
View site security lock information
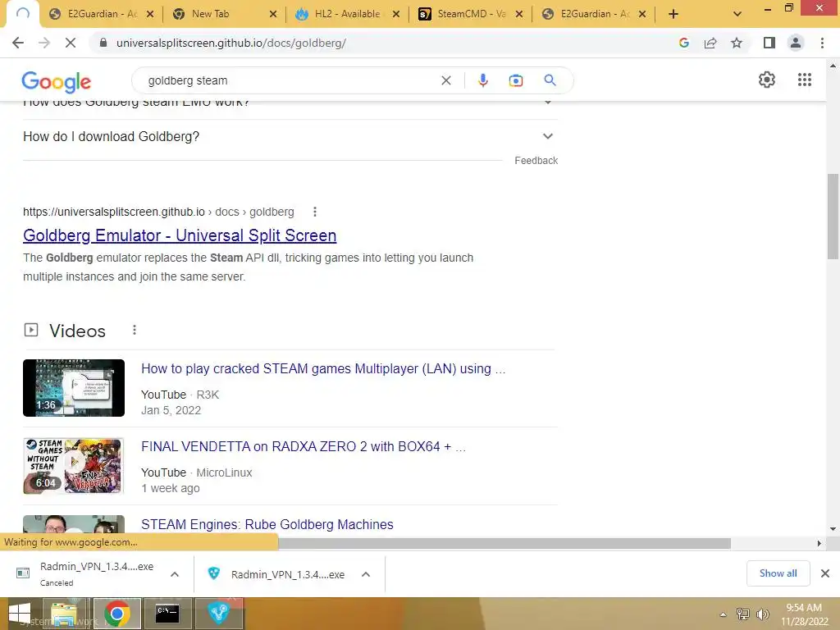pos(103,43)
